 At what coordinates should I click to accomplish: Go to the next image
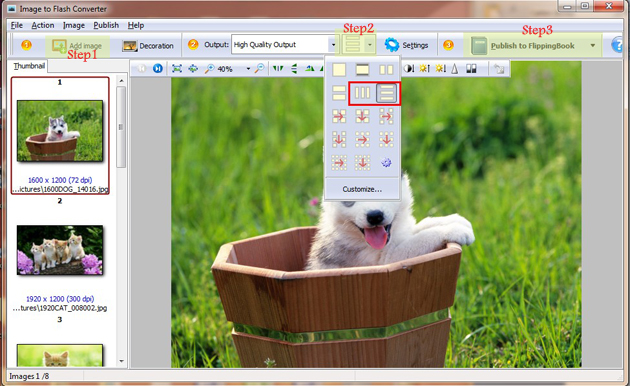[158, 69]
